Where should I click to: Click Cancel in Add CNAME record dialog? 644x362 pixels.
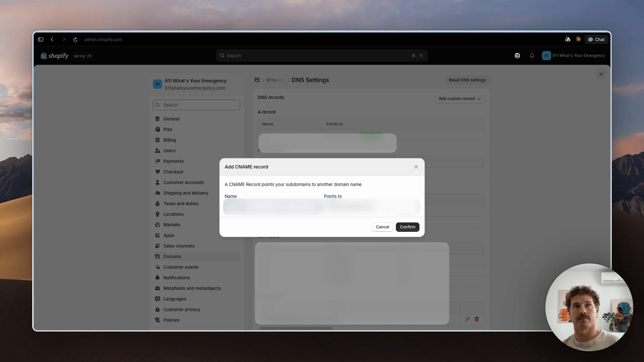click(x=382, y=227)
